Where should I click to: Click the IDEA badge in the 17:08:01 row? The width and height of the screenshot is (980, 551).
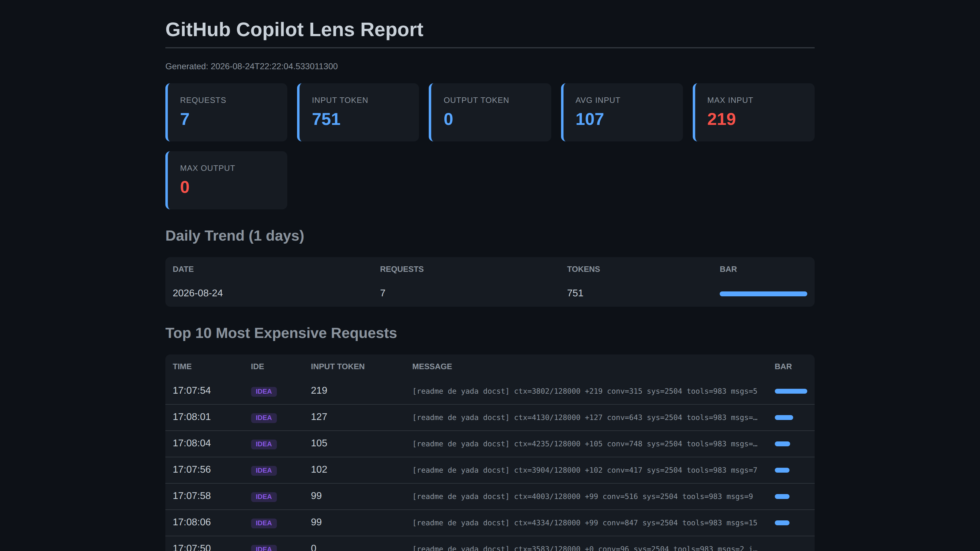(264, 418)
